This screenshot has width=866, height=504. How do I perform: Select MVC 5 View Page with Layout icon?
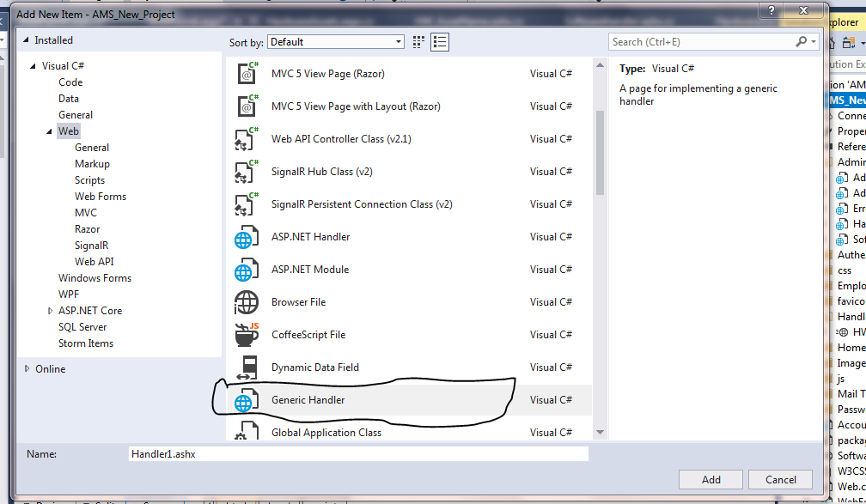[247, 106]
